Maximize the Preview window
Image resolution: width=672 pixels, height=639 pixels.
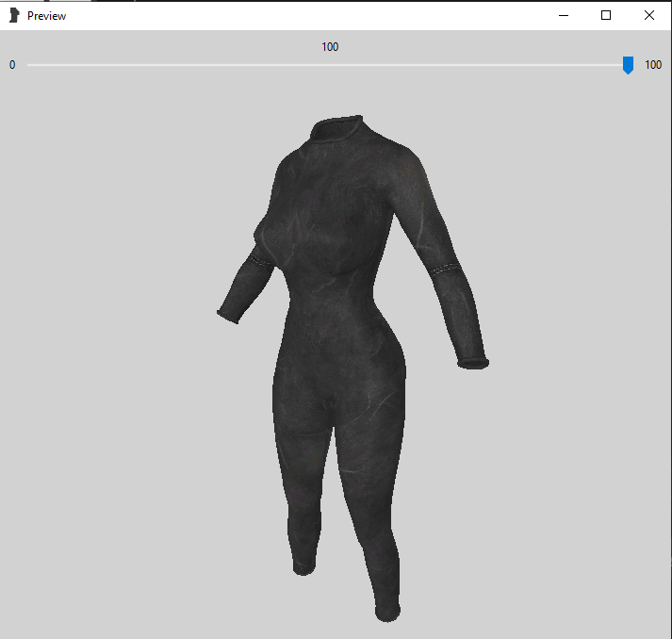tap(606, 15)
